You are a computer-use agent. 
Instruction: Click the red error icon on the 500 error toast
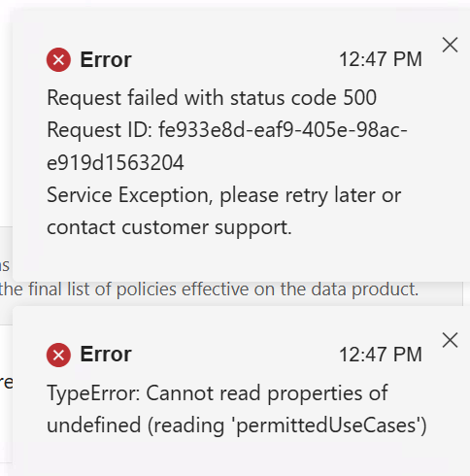click(x=58, y=59)
